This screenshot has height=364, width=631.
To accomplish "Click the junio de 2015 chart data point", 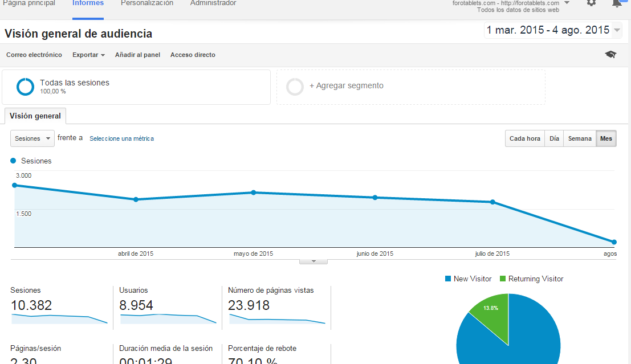I will pyautogui.click(x=375, y=198).
